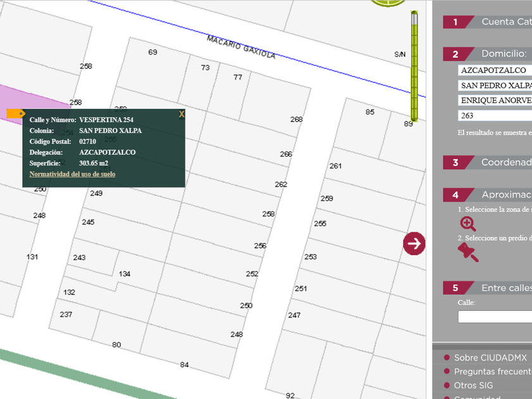Click the round arrow panel collapse button

[414, 243]
